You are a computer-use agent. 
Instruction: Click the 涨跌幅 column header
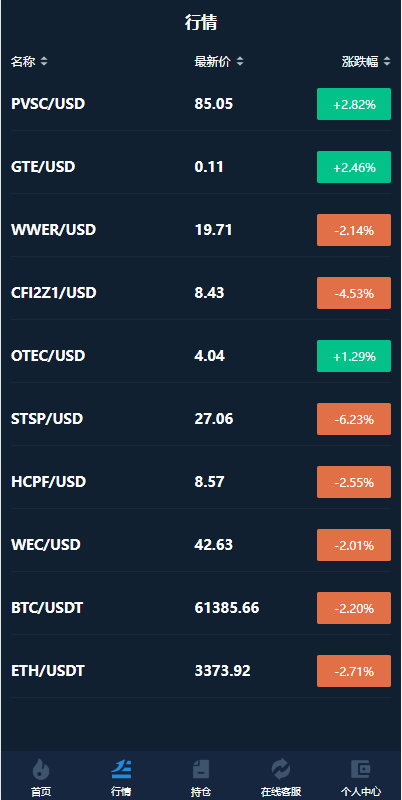pyautogui.click(x=360, y=62)
